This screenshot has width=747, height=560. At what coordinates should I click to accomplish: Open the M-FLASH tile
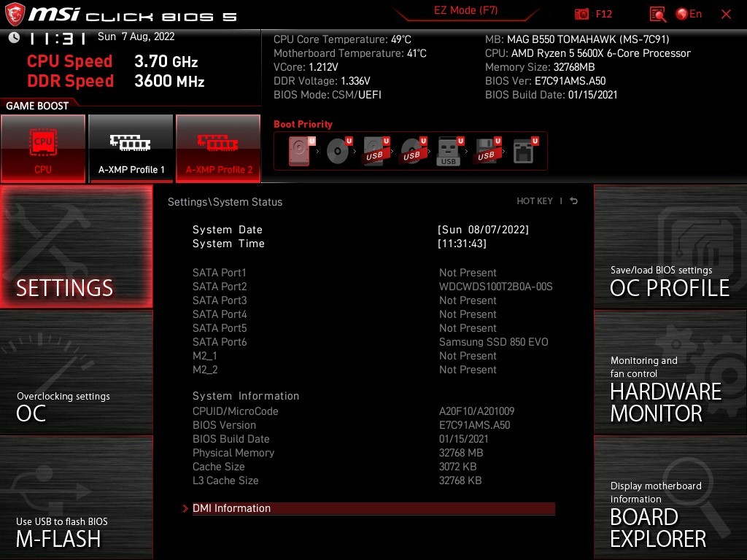point(76,497)
